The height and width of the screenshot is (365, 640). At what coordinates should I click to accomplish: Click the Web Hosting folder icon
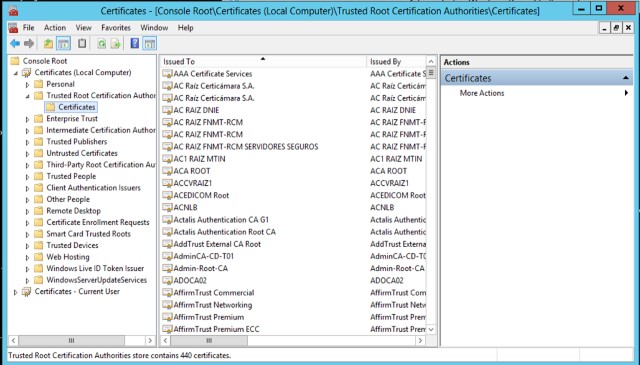point(39,257)
